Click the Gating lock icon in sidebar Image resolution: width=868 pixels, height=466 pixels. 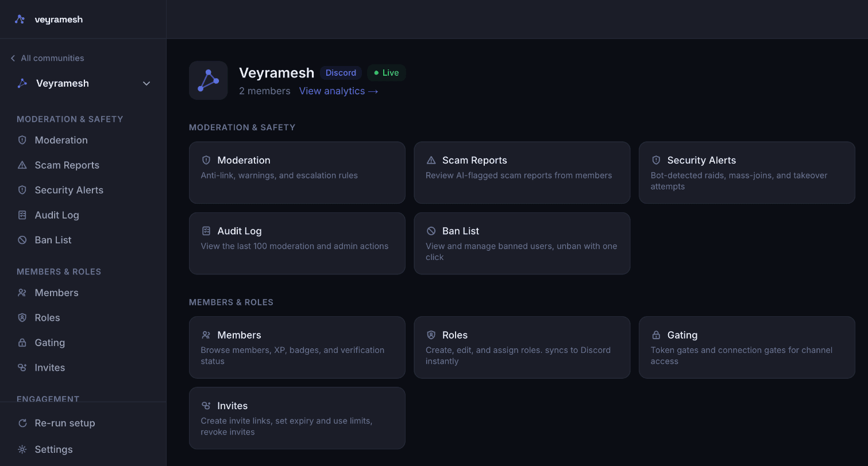[x=22, y=343]
